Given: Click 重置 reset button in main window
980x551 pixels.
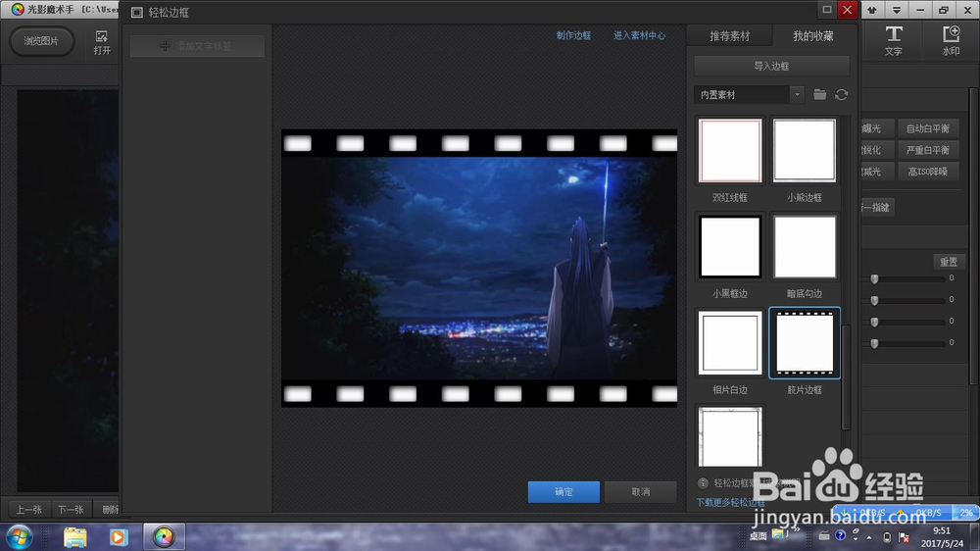Looking at the screenshot, I should [949, 262].
